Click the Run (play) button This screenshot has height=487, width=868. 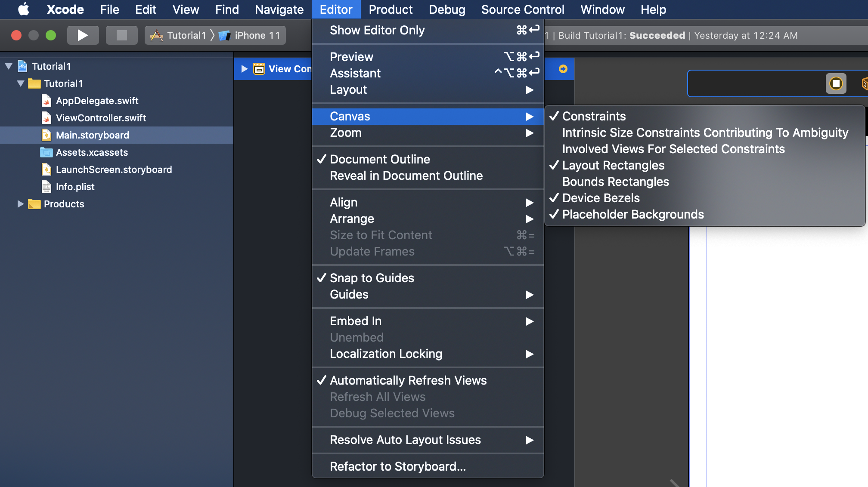83,35
